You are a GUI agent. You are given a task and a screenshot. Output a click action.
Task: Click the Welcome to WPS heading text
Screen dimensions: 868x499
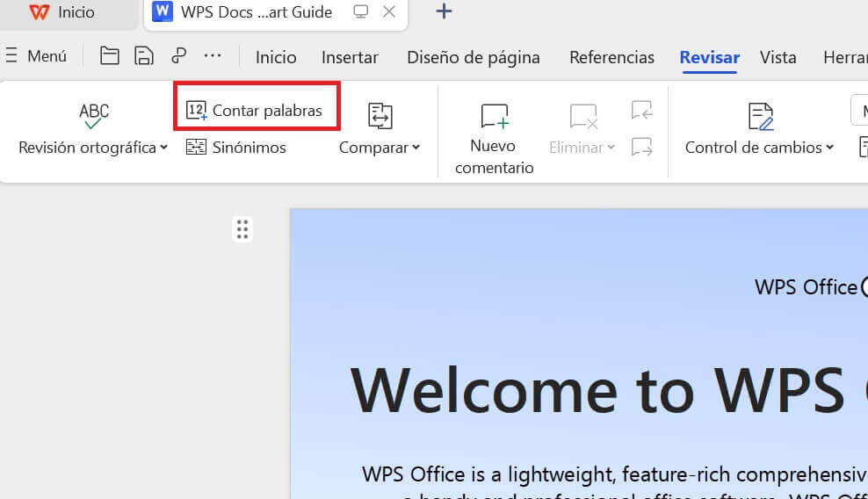click(598, 391)
